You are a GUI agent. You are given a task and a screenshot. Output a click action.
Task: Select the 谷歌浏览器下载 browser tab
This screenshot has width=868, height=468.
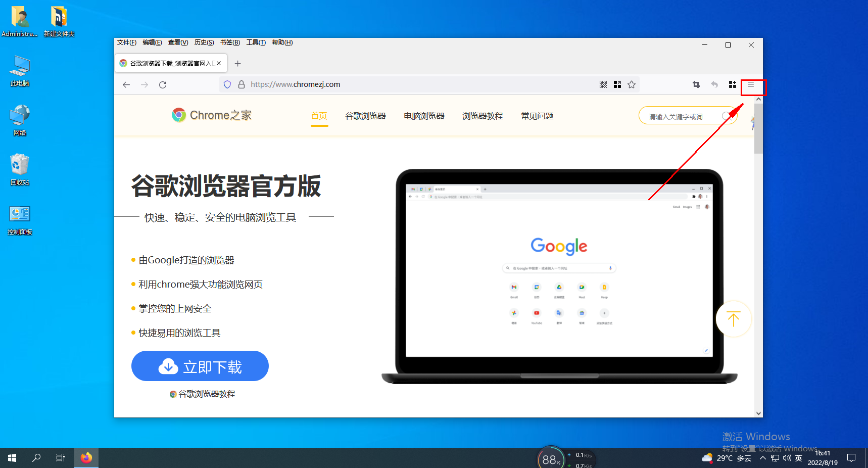[171, 63]
